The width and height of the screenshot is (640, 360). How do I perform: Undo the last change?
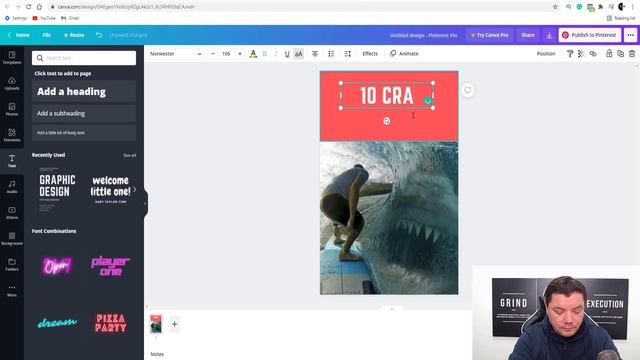[99, 35]
